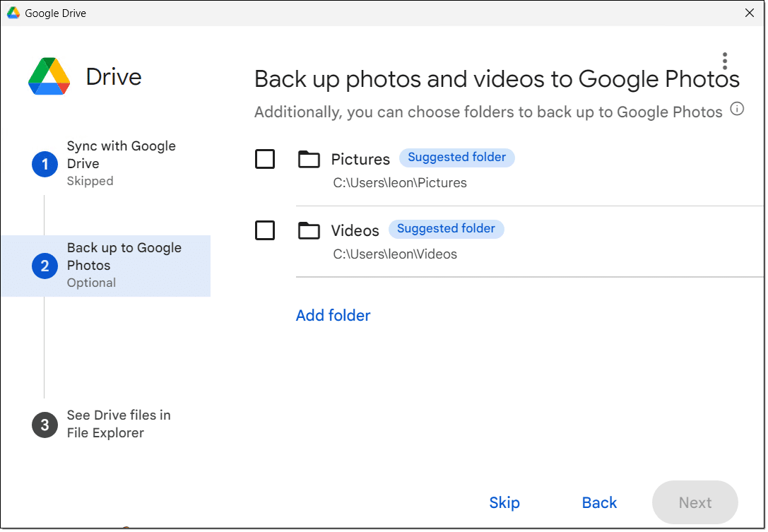Click the Google Drive title bar icon
768x532 pixels.
pyautogui.click(x=13, y=13)
